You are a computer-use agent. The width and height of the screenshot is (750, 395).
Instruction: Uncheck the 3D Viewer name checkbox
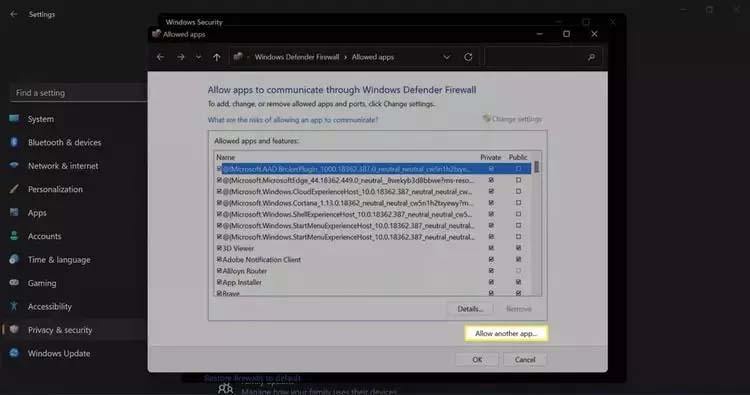(219, 248)
